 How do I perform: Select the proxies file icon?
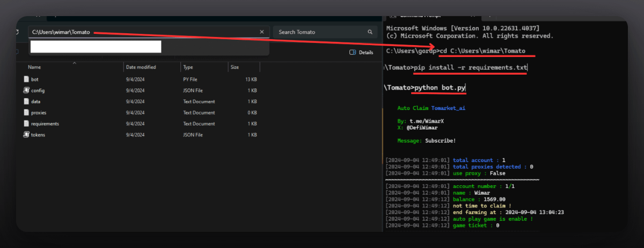point(26,113)
